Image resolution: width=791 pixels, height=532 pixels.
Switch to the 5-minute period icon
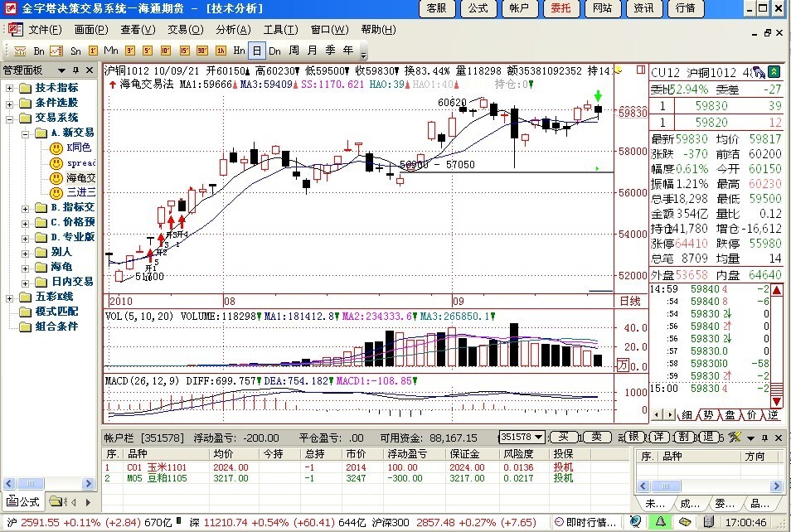148,51
